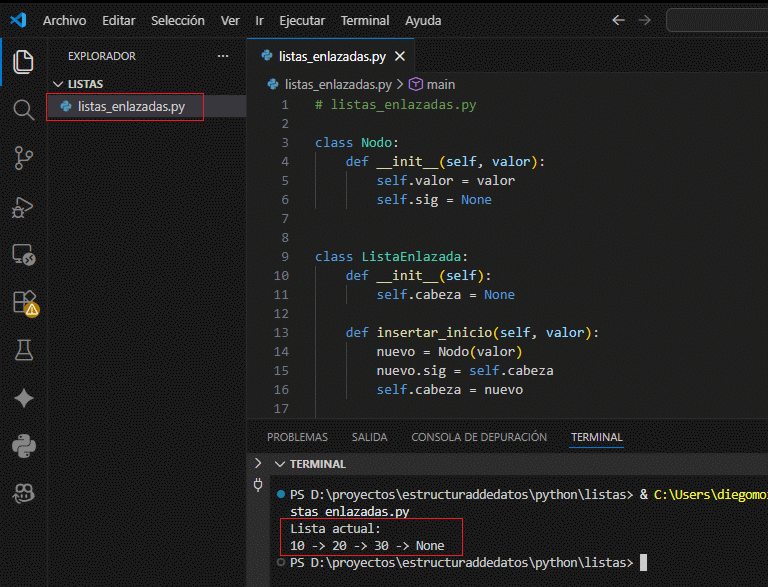Open the Source Control view
768x587 pixels.
[23, 157]
